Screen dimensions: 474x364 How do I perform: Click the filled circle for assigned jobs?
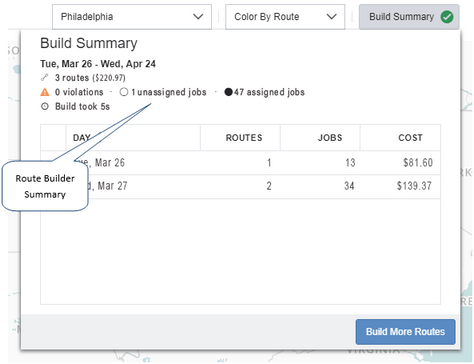click(228, 92)
